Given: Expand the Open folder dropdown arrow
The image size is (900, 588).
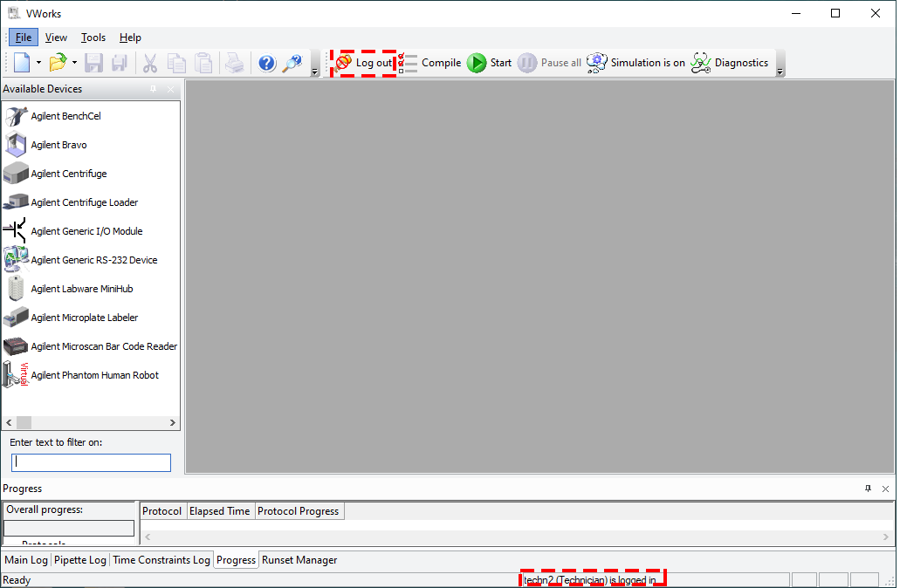Looking at the screenshot, I should pyautogui.click(x=74, y=63).
